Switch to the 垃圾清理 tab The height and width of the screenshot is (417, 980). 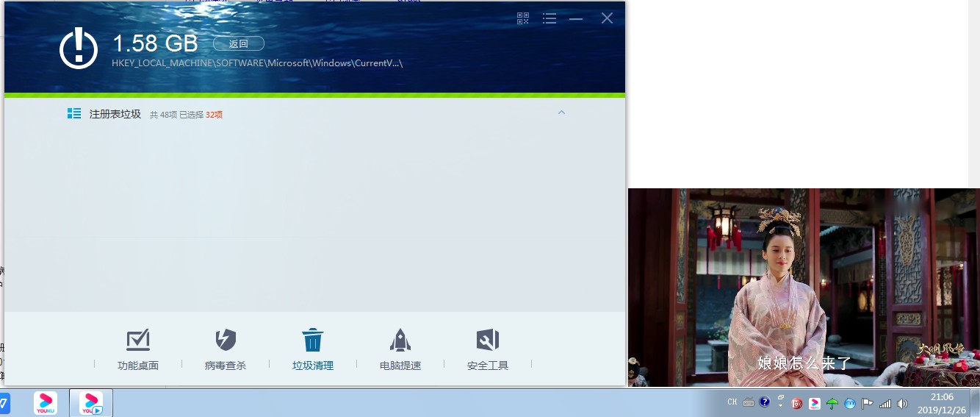coord(313,349)
